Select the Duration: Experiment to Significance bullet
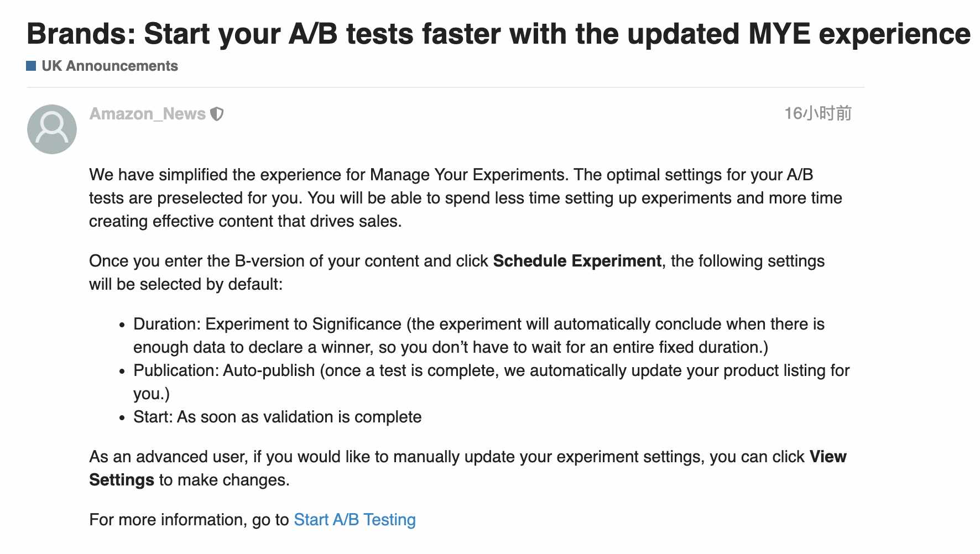The width and height of the screenshot is (980, 554). (479, 336)
